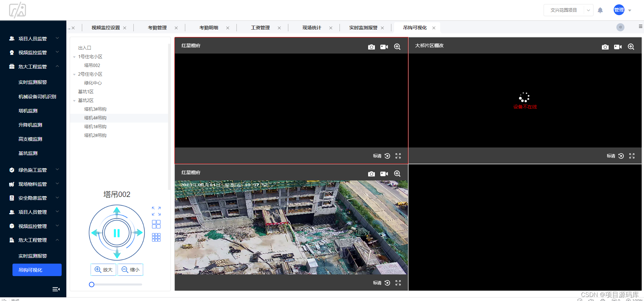644x301 pixels.
Task: Collapse the sidebar with the bottom menu icon
Action: click(x=56, y=289)
